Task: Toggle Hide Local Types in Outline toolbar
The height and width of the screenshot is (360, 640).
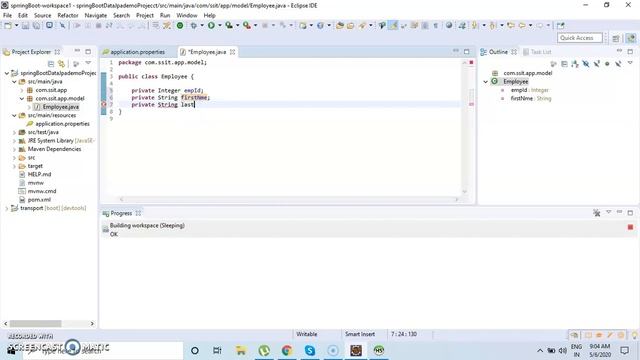Action: [x=618, y=64]
